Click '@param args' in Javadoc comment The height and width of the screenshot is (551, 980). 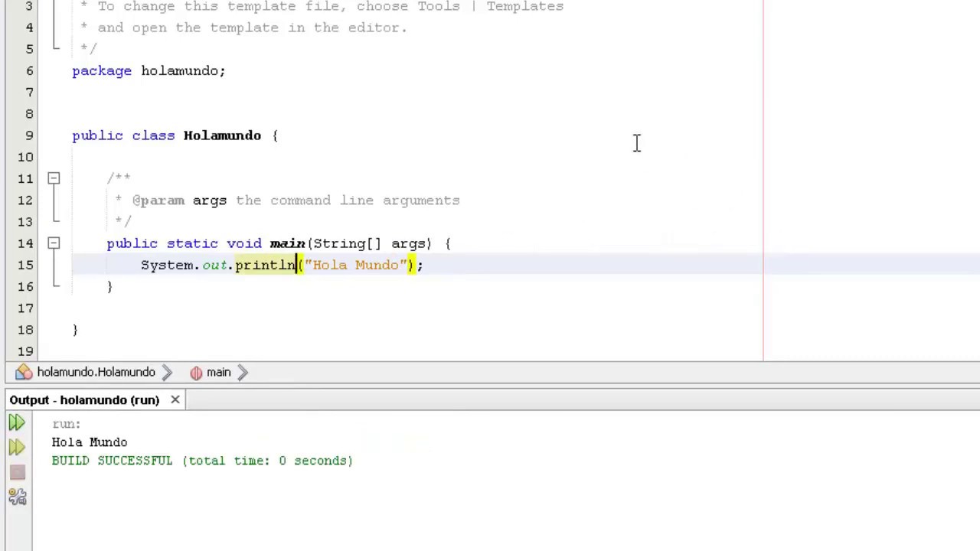[179, 201]
